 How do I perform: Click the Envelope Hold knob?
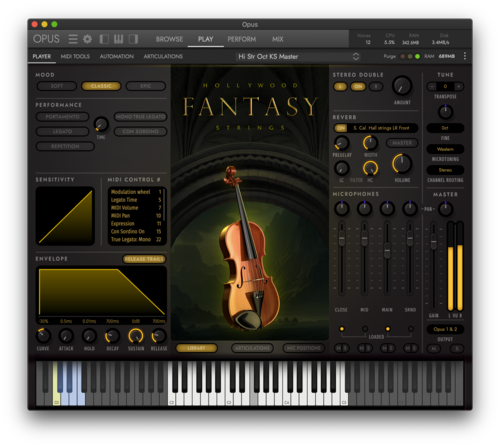(x=89, y=336)
